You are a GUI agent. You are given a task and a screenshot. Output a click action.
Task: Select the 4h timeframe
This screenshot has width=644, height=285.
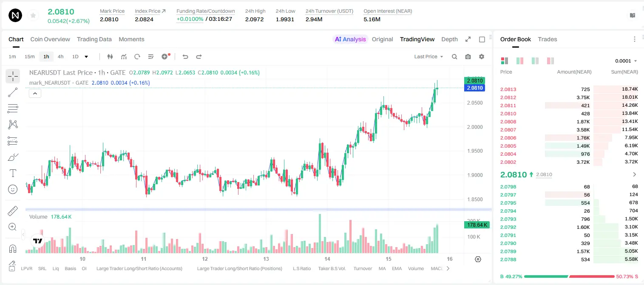(61, 57)
